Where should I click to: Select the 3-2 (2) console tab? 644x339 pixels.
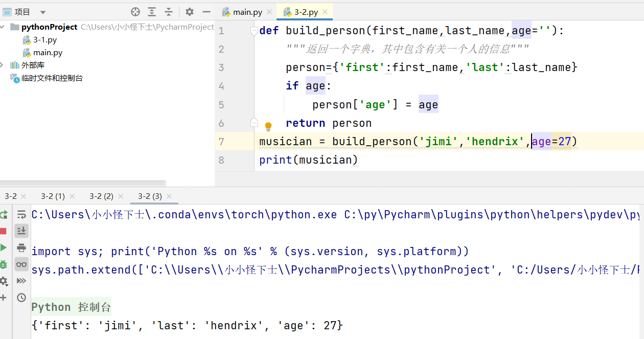[x=102, y=196]
